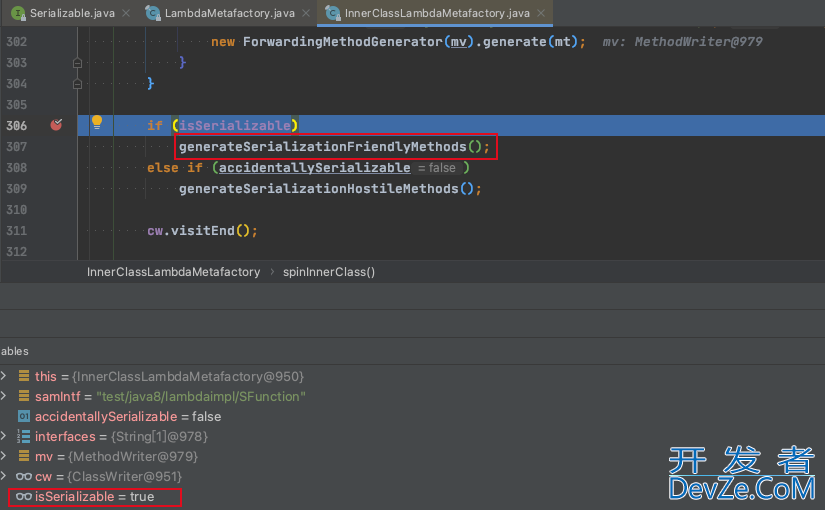This screenshot has width=825, height=510.
Task: Select the 'this' variable row
Action: click(x=412, y=376)
